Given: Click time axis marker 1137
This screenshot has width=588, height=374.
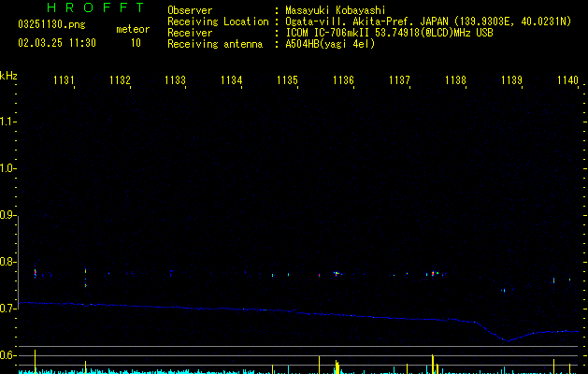Looking at the screenshot, I should tap(399, 79).
